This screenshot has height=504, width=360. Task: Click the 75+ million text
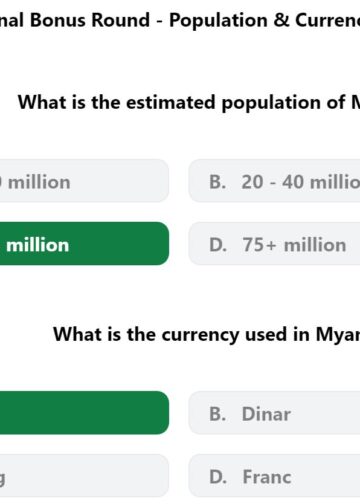click(294, 245)
